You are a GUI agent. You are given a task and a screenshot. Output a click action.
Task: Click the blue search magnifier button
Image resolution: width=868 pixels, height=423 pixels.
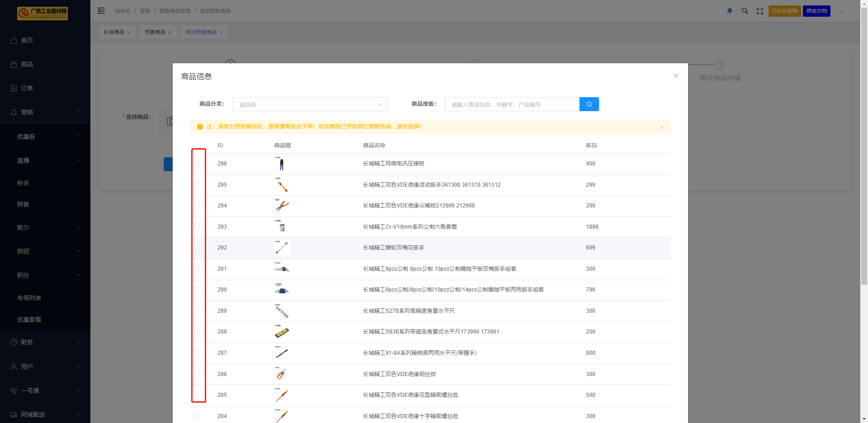click(x=589, y=104)
